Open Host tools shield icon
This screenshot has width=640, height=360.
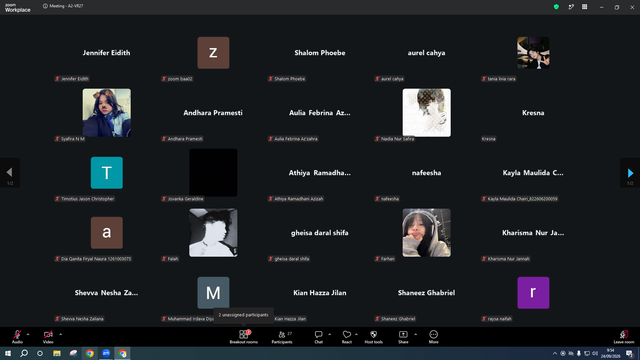point(373,337)
